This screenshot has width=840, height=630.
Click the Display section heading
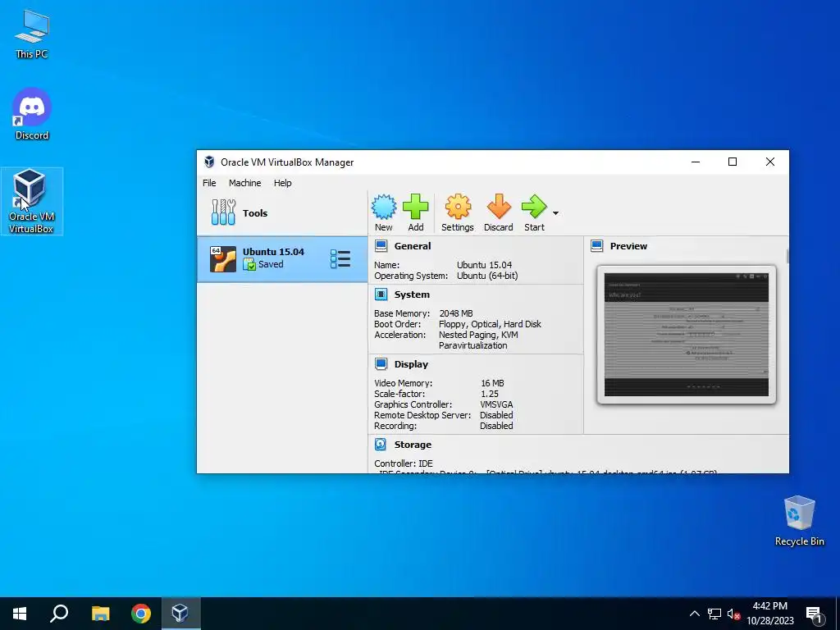click(x=411, y=363)
